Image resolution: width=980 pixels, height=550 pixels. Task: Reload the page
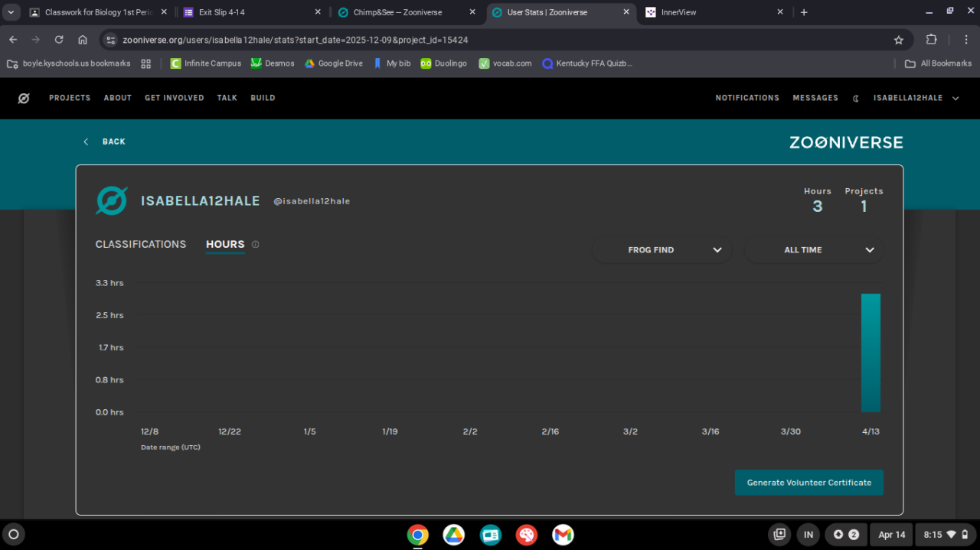tap(59, 40)
